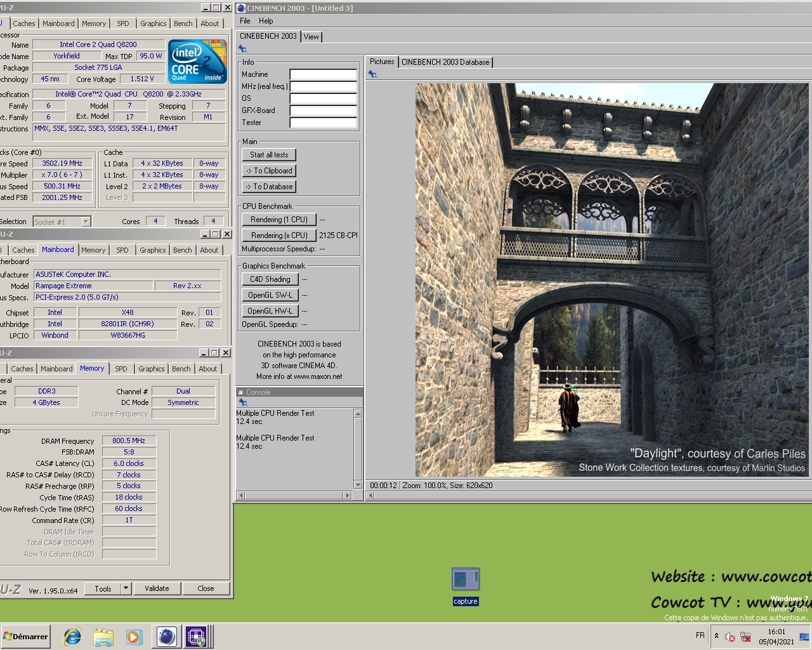The height and width of the screenshot is (650, 812).
Task: Open Internet Explorer from the taskbar
Action: (72, 637)
